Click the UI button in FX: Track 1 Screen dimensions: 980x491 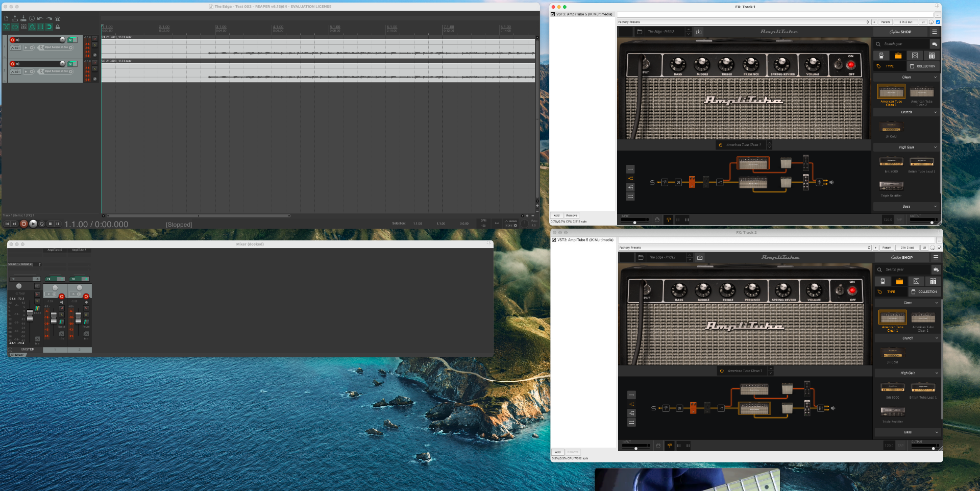pos(923,22)
